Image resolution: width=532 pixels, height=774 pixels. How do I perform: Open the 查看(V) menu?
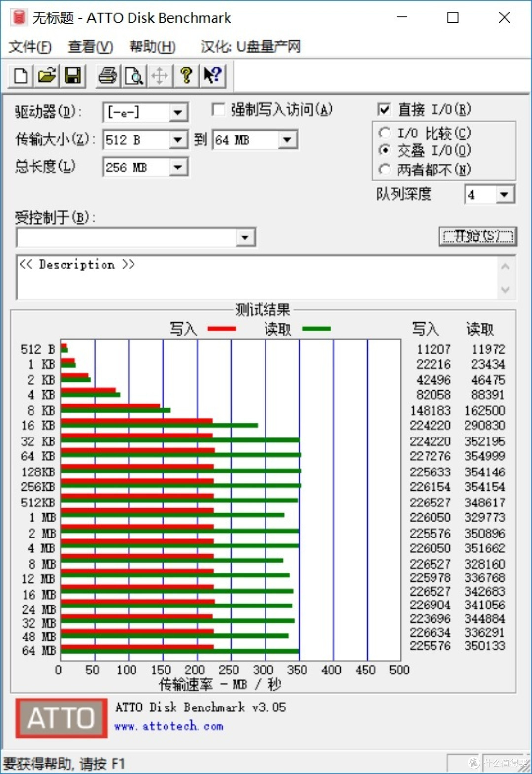[91, 47]
